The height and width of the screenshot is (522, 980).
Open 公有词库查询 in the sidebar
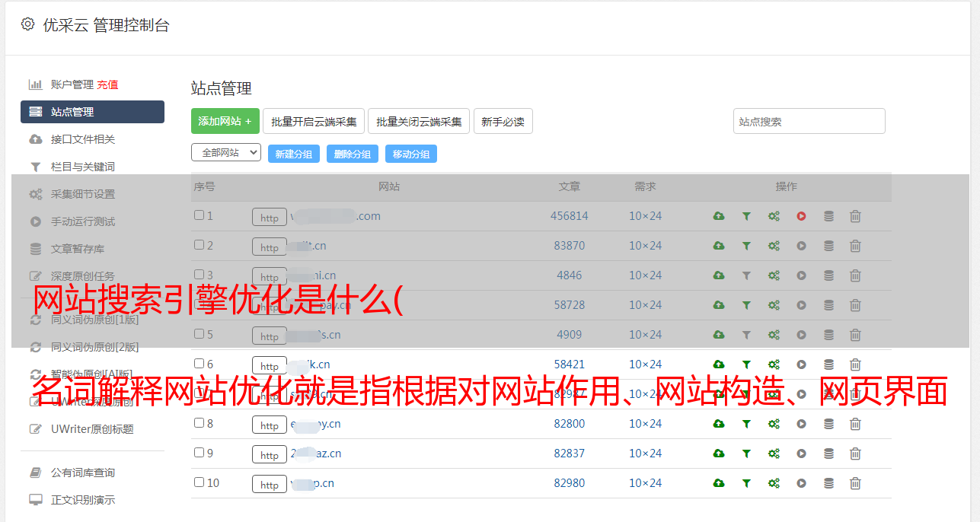[82, 473]
